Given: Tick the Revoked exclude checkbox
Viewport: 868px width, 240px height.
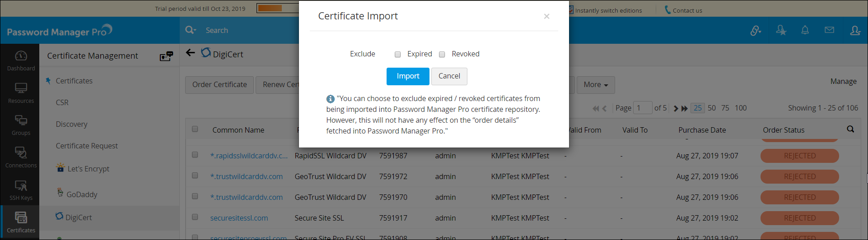Looking at the screenshot, I should [442, 54].
